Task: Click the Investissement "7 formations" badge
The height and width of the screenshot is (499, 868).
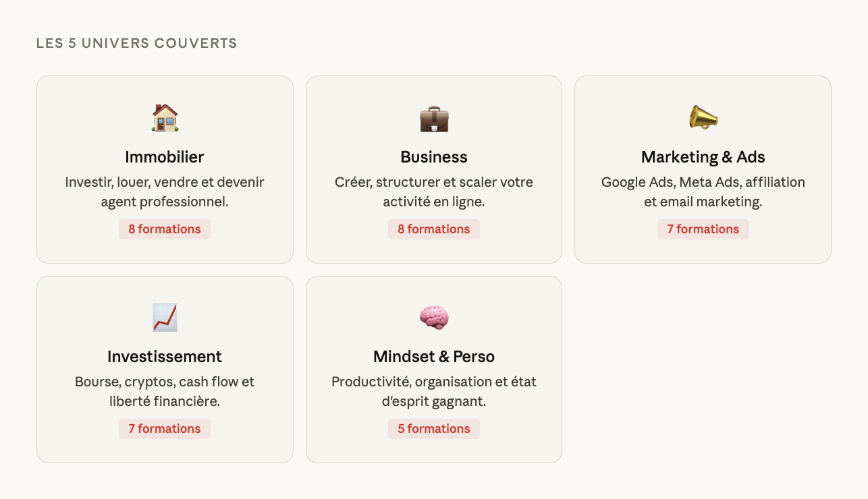Action: [x=165, y=429]
